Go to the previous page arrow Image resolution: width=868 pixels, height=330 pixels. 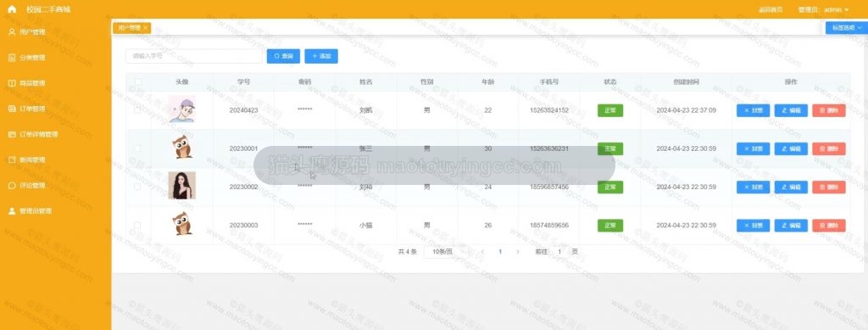(x=482, y=251)
